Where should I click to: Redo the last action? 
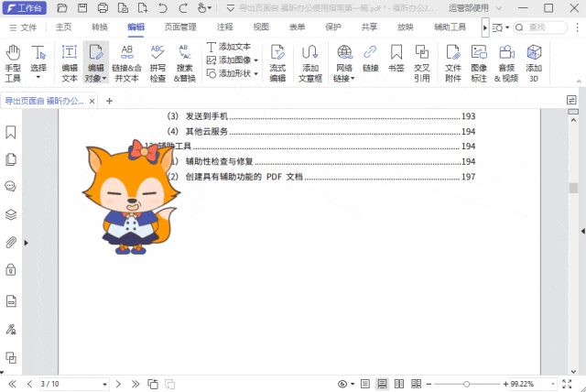(x=183, y=8)
